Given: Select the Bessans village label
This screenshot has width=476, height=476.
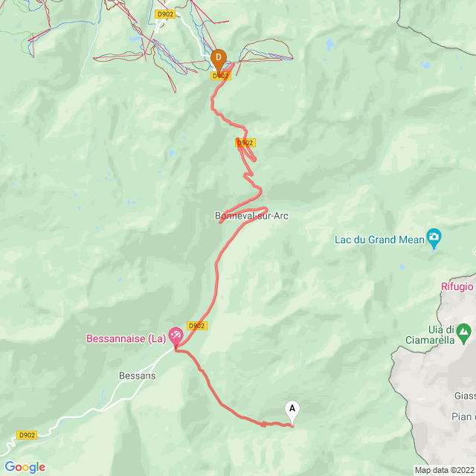Looking at the screenshot, I should click(137, 376).
